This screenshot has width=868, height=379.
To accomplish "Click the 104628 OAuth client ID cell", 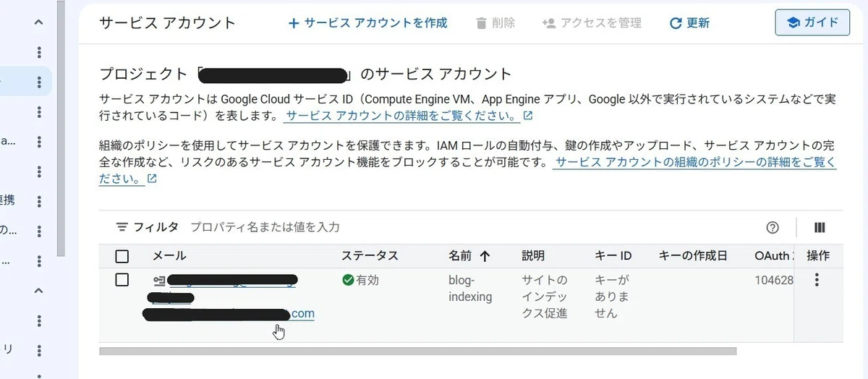I will [x=774, y=280].
